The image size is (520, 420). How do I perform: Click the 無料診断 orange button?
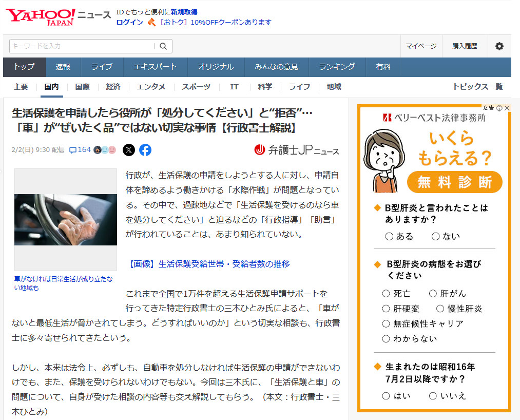[454, 182]
